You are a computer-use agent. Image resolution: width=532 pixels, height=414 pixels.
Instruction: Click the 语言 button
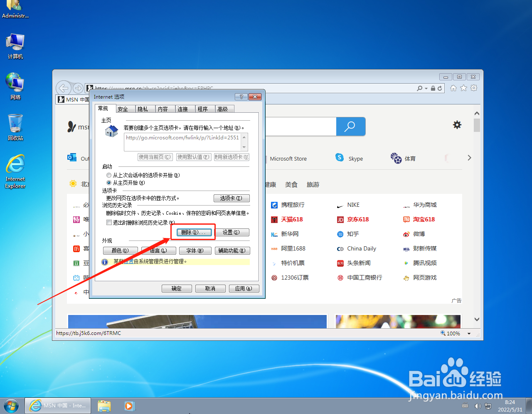tap(159, 250)
